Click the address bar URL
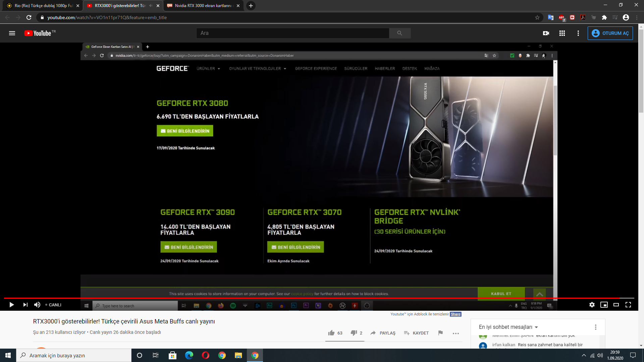 click(x=107, y=17)
